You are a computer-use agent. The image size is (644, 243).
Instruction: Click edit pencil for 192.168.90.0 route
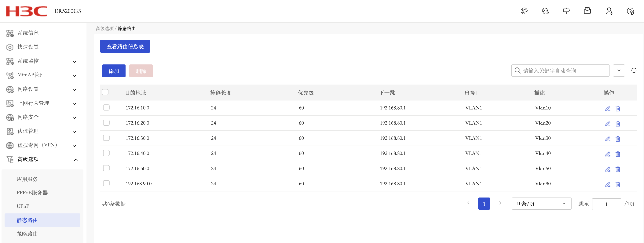[608, 184]
